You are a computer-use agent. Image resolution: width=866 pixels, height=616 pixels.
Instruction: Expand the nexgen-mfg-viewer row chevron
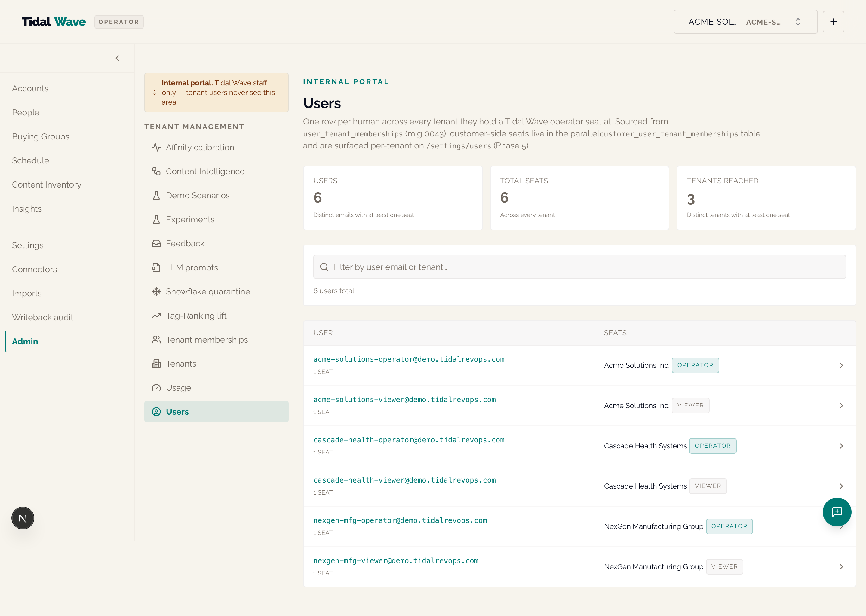click(x=841, y=566)
